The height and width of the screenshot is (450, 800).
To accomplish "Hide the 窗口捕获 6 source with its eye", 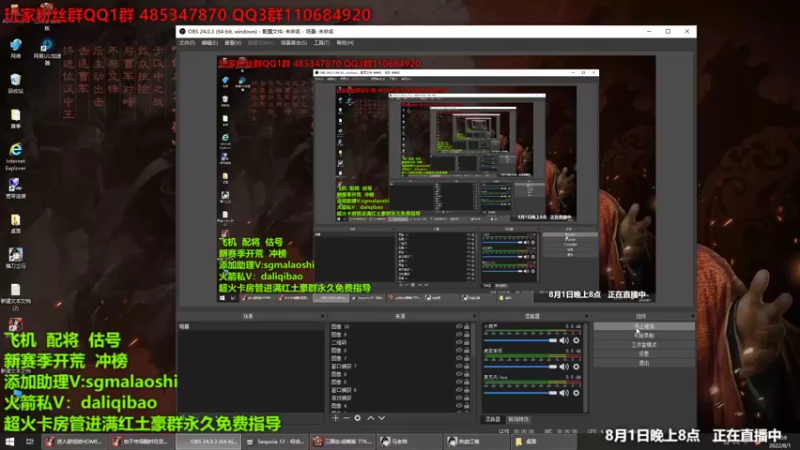I will tap(459, 390).
